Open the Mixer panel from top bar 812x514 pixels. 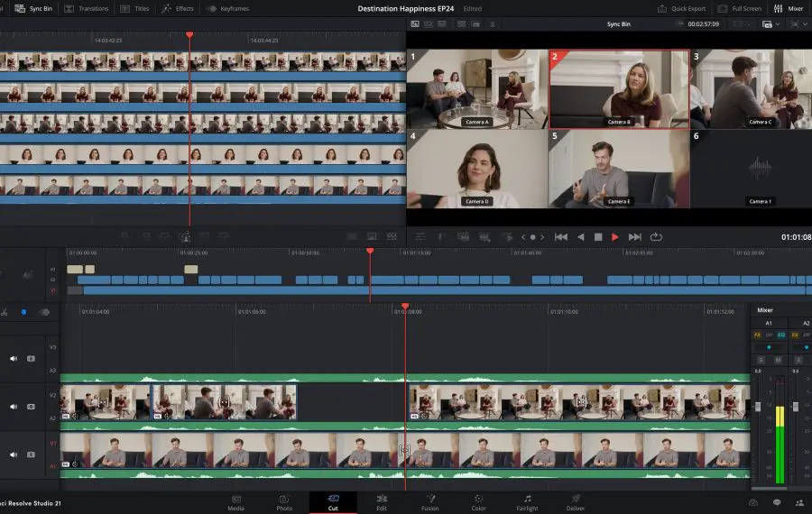tap(789, 8)
